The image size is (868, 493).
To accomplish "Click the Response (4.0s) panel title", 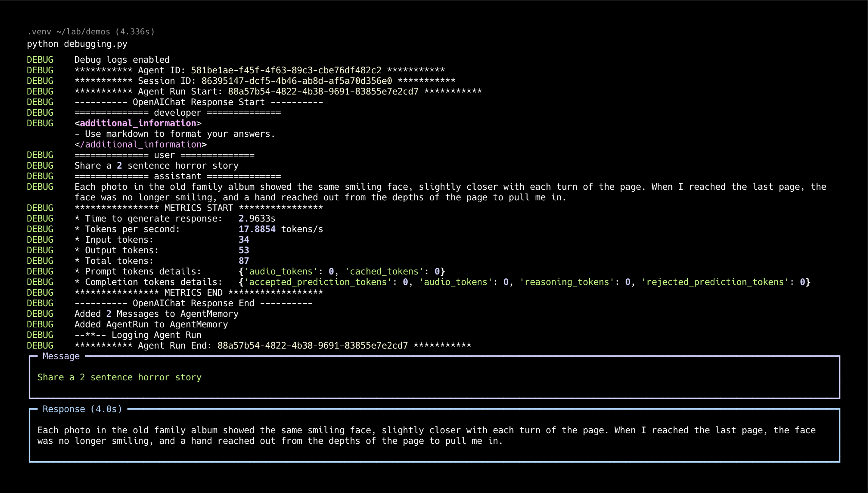I will (82, 409).
